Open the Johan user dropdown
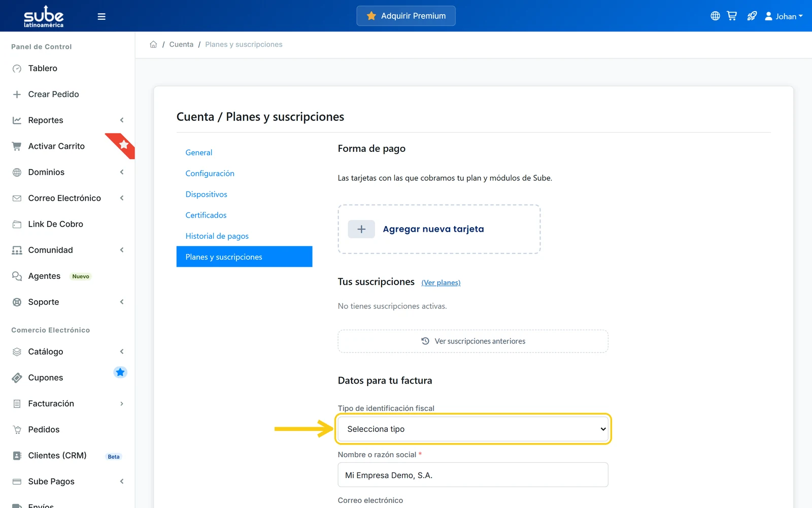Image resolution: width=812 pixels, height=508 pixels. click(x=784, y=16)
